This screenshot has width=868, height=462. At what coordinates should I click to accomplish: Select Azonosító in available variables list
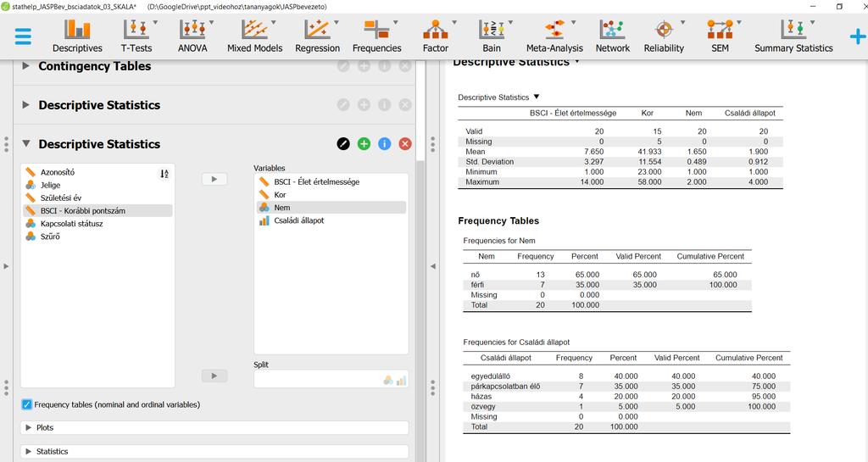(97, 172)
